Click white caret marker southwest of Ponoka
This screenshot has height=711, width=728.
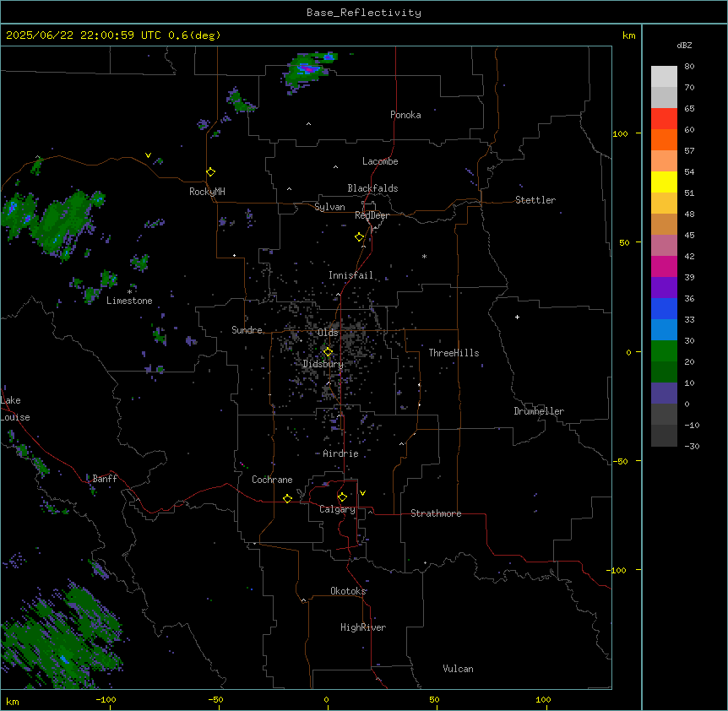308,123
